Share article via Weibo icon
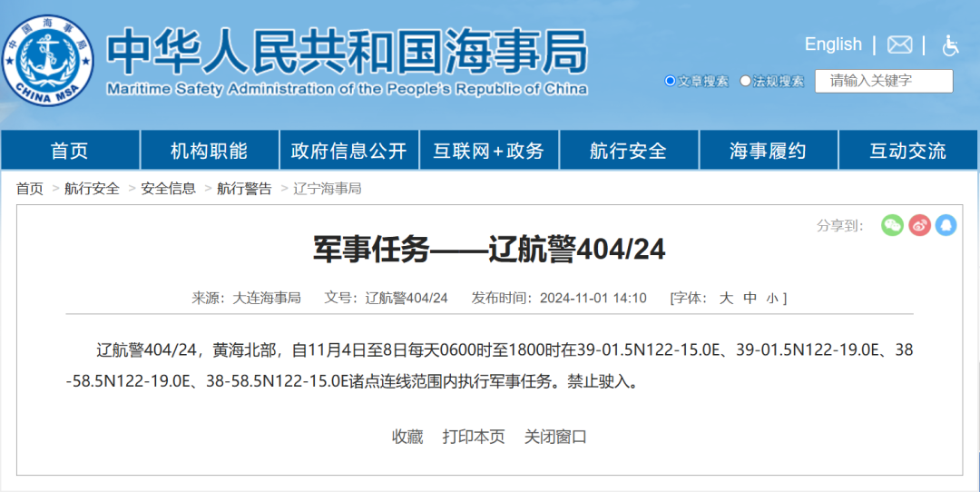This screenshot has height=492, width=980. (x=919, y=225)
